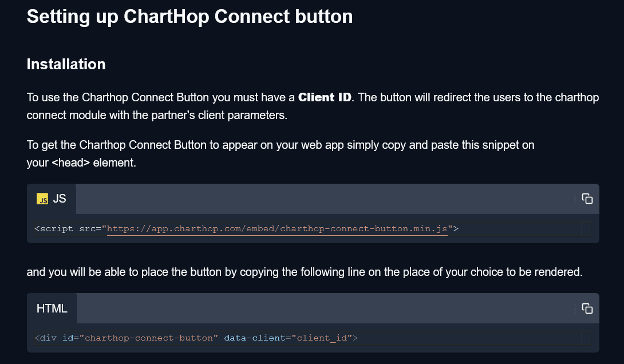Click the JS badge in the code header

click(x=42, y=199)
